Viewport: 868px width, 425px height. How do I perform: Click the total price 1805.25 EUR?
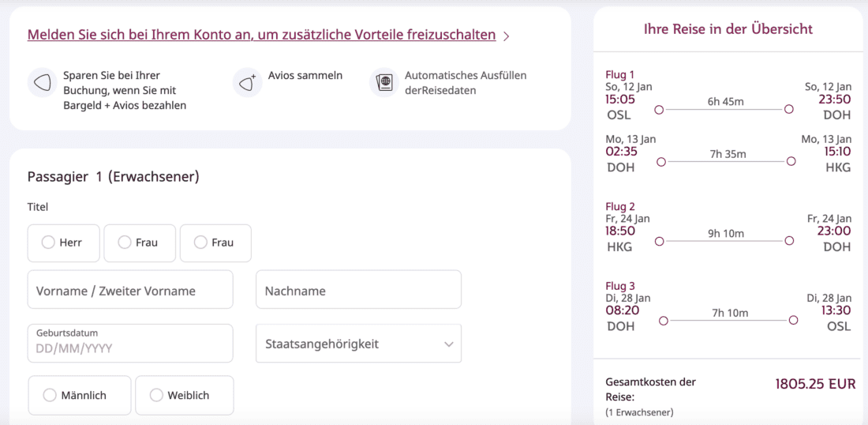[815, 384]
